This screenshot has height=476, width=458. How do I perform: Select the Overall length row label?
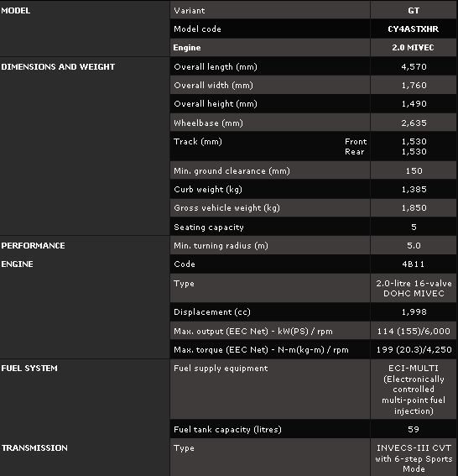216,67
